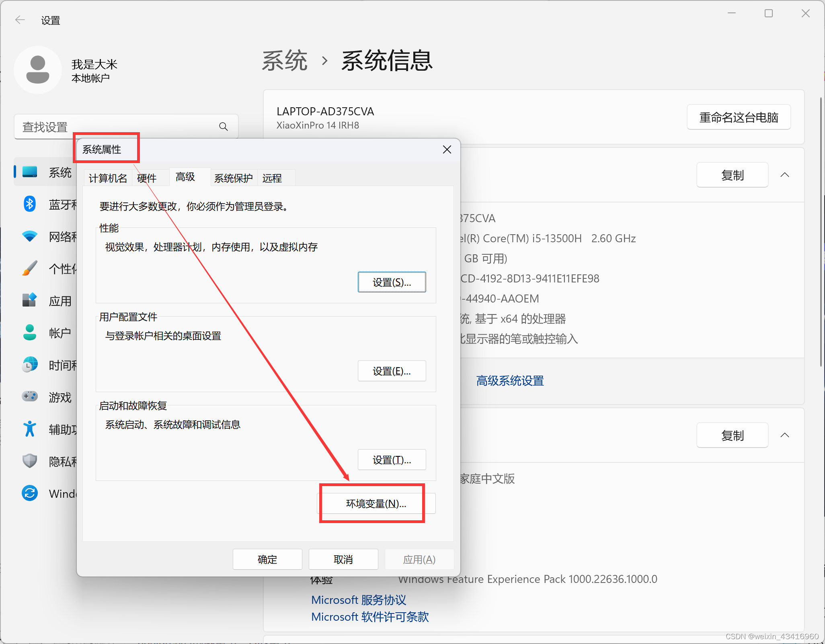
Task: Open Microsoft 服务协议 link
Action: coord(359,600)
